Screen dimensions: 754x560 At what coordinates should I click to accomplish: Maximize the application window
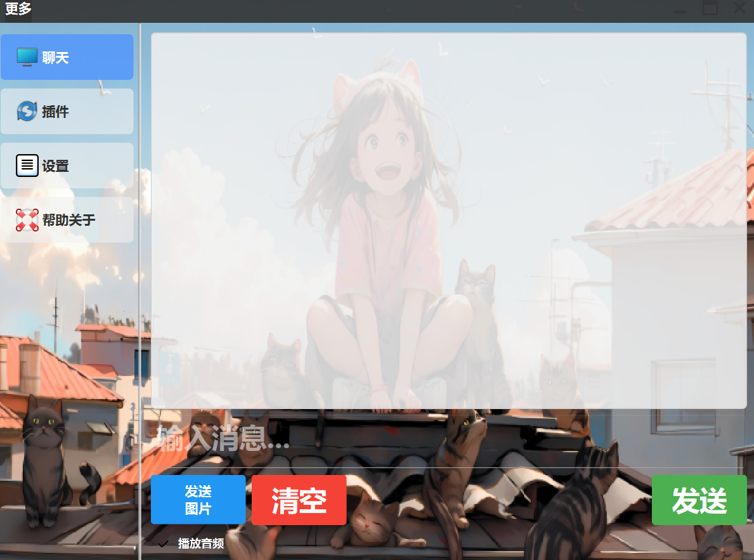[710, 9]
